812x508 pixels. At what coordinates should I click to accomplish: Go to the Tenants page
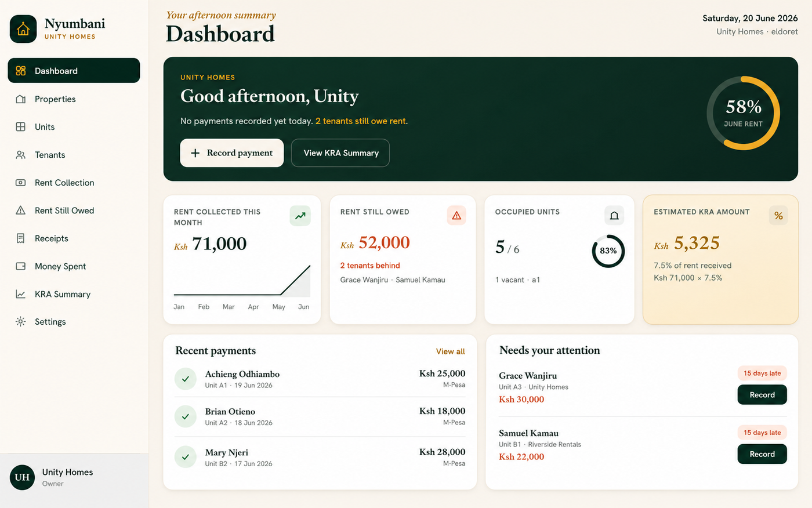74,155
